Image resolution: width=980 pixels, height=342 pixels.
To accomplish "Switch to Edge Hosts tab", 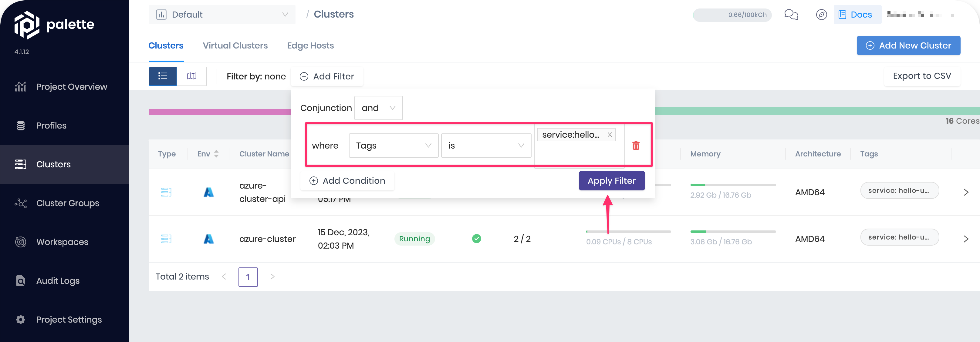I will (x=310, y=45).
